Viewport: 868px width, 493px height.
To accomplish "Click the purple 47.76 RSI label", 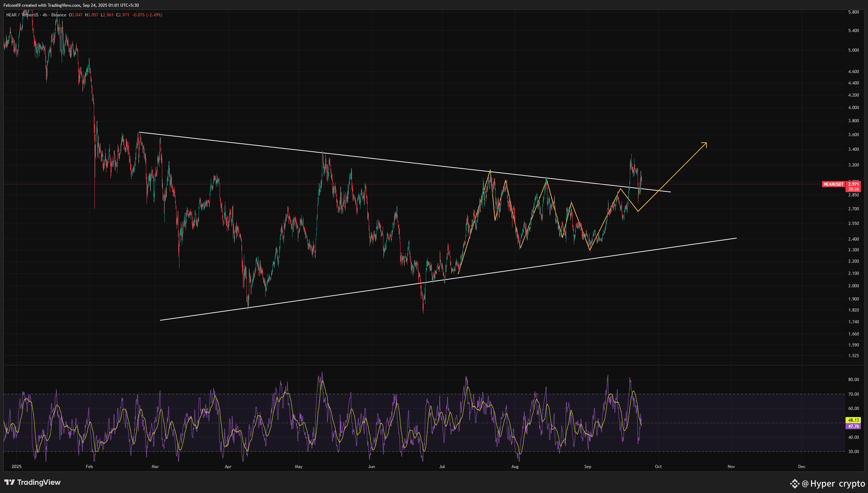I will point(853,426).
